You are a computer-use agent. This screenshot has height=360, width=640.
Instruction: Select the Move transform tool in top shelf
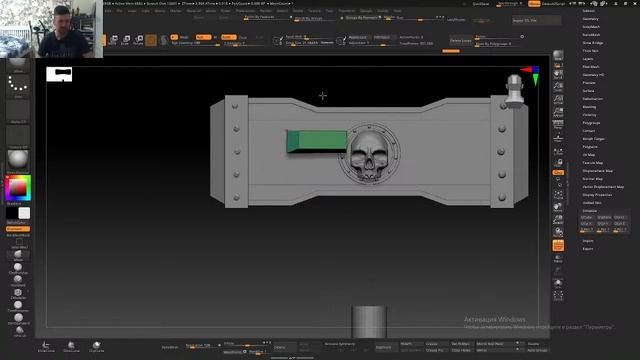(x=113, y=40)
